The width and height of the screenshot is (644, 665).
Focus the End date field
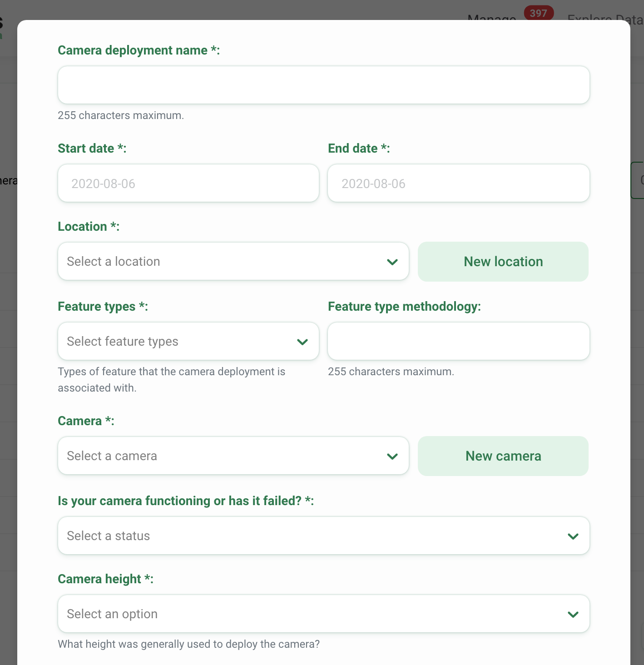click(459, 183)
